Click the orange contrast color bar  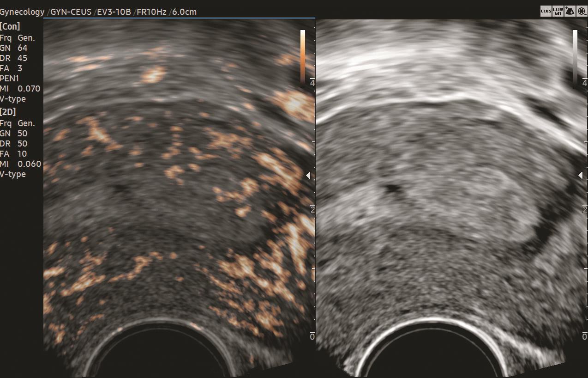tap(303, 58)
